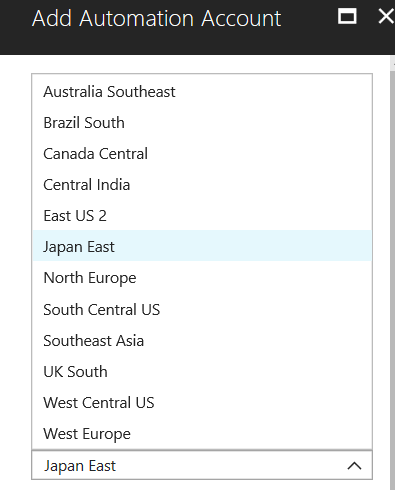Choose Brazil South region
Viewport: 395px width, 490px height.
pos(202,123)
